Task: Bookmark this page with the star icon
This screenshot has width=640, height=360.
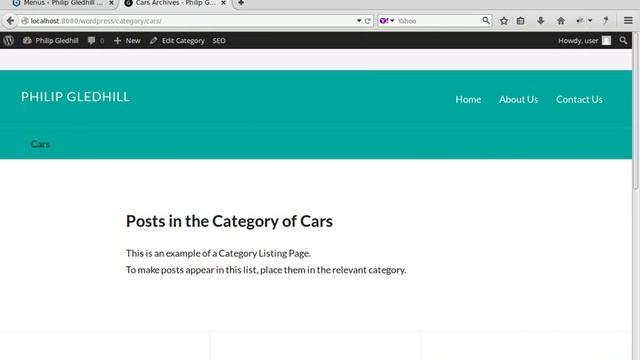Action: pyautogui.click(x=504, y=20)
